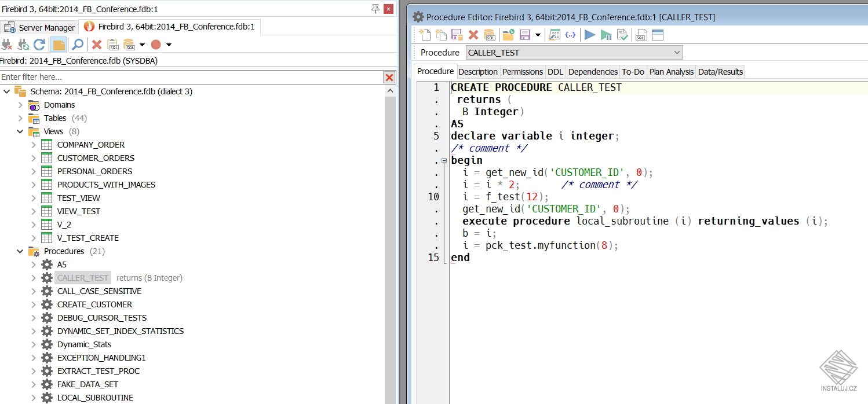This screenshot has height=404, width=868.
Task: Open the save options dropdown arrow
Action: [538, 35]
